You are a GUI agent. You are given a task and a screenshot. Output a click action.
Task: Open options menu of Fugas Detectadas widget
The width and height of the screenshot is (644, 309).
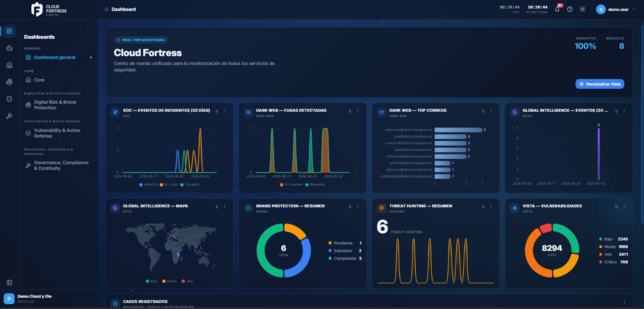pos(358,111)
